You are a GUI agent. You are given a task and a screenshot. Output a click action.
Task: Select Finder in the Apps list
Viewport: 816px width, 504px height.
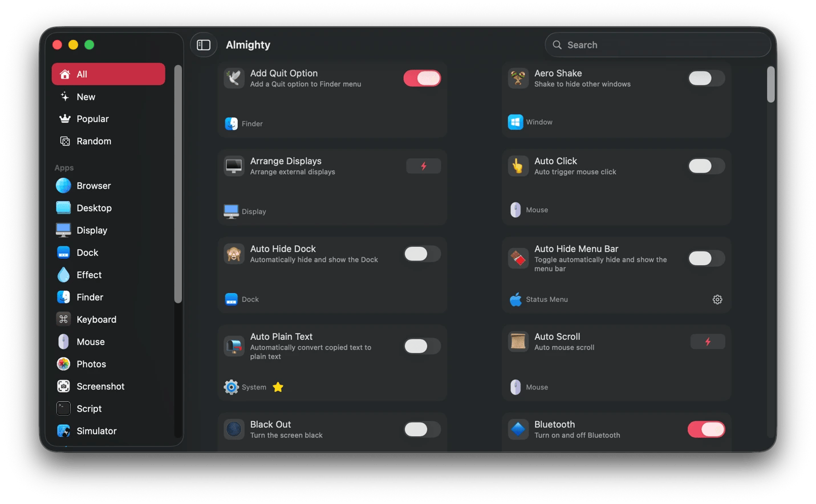(108, 297)
